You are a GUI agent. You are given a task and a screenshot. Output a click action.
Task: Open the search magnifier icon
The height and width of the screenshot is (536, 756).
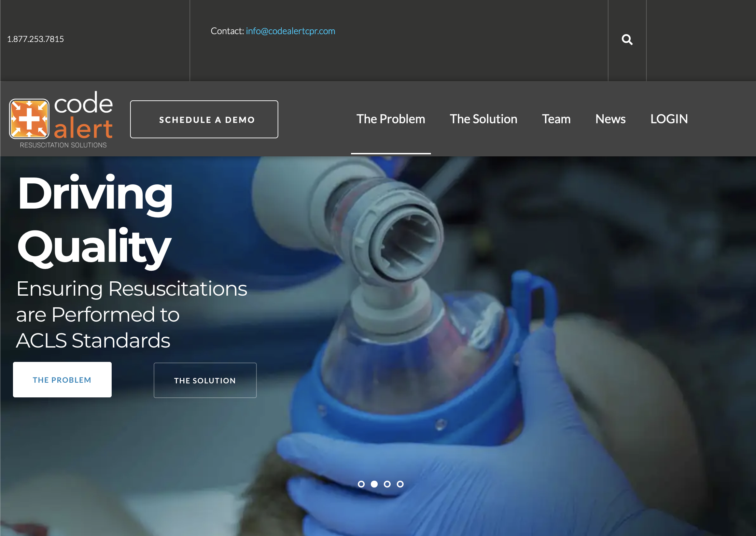point(627,40)
